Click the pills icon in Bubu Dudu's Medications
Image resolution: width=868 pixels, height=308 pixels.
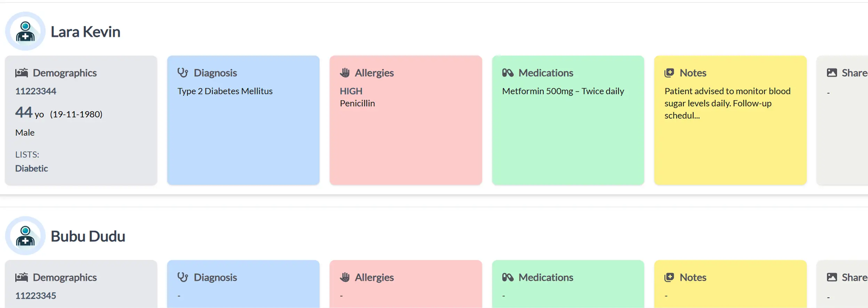[x=508, y=277]
